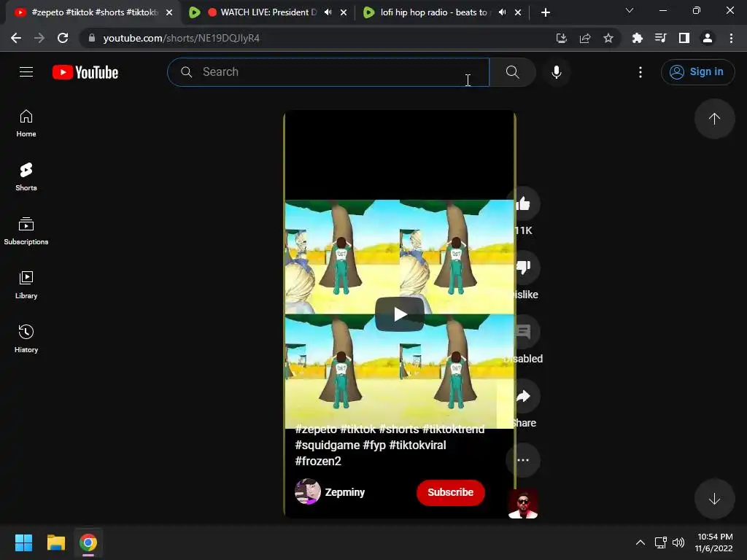The image size is (747, 560).
Task: Click the disabled comments icon
Action: (523, 332)
